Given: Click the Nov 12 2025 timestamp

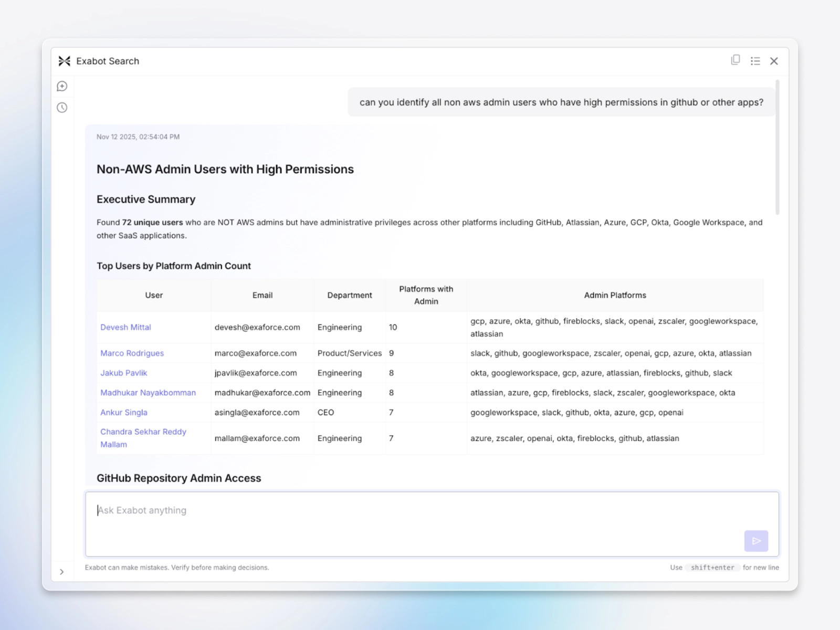Looking at the screenshot, I should [138, 137].
